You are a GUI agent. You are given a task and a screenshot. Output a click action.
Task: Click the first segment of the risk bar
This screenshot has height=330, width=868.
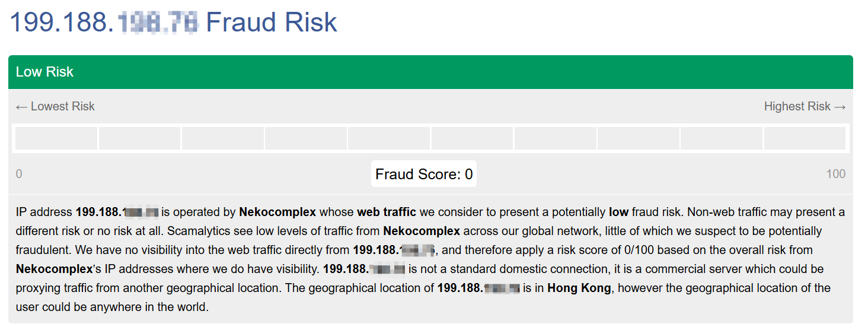tap(56, 138)
